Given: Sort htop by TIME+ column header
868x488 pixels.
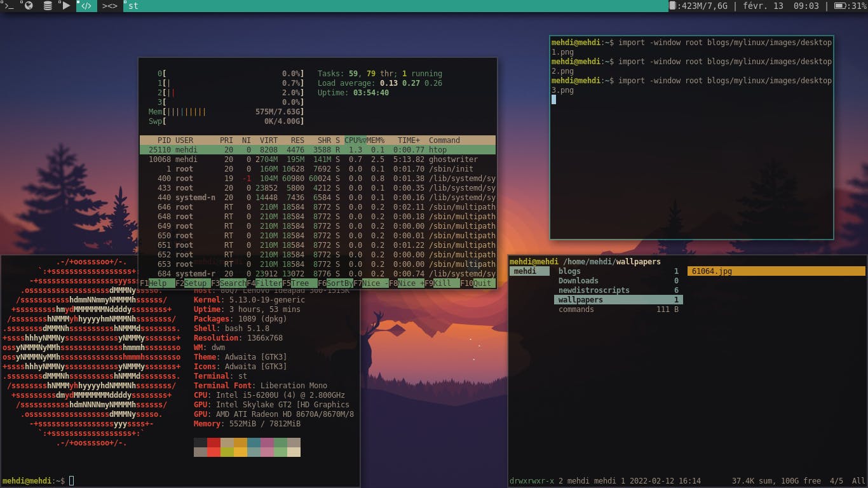Looking at the screenshot, I should [409, 140].
